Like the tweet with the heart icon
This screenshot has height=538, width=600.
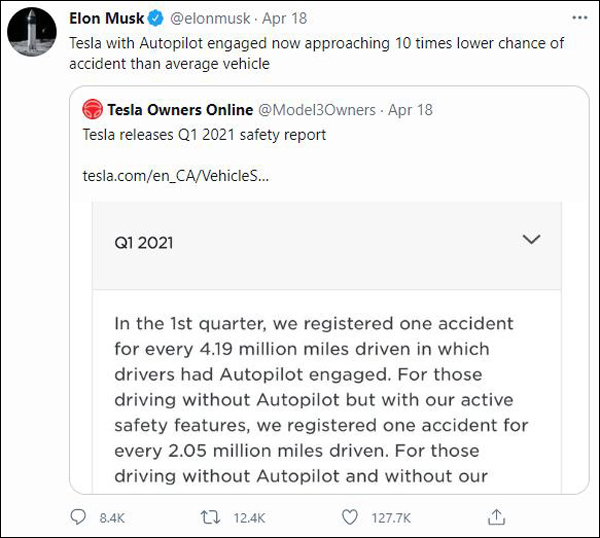click(x=349, y=517)
